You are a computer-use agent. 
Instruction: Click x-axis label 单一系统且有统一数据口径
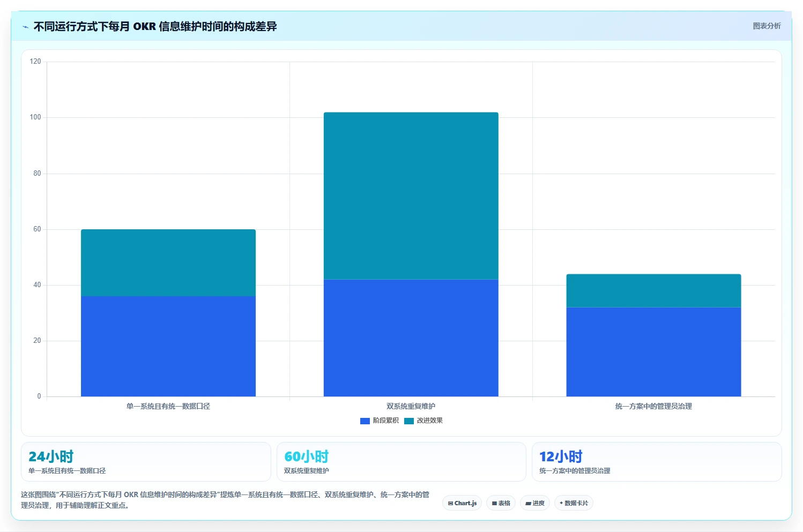click(x=168, y=406)
